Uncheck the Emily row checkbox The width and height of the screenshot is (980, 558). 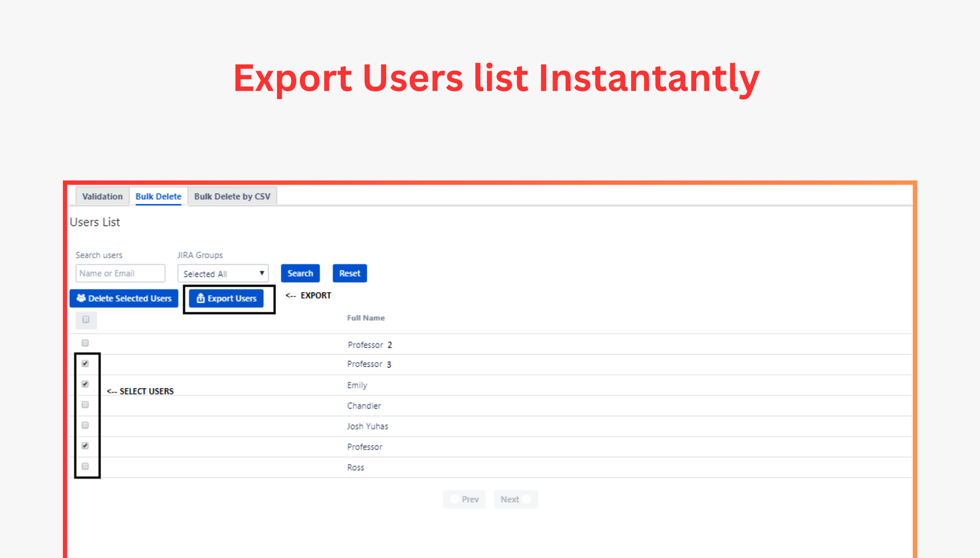85,384
